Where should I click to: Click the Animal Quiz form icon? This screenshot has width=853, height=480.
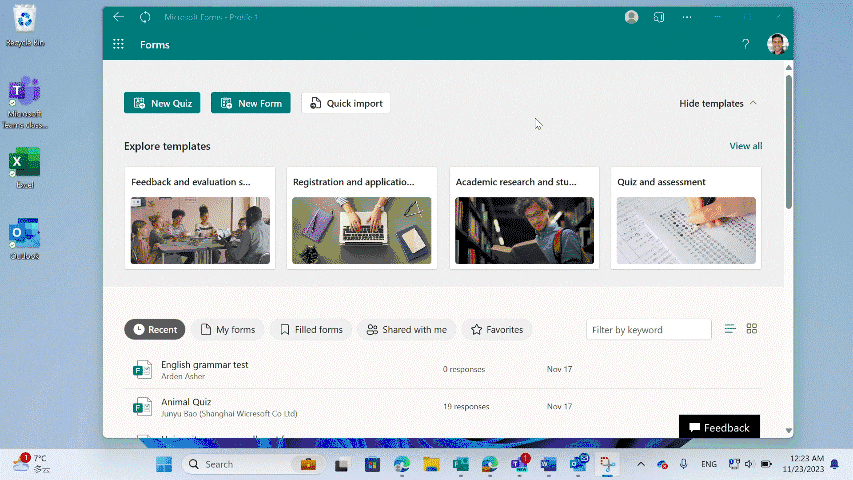[x=142, y=407]
